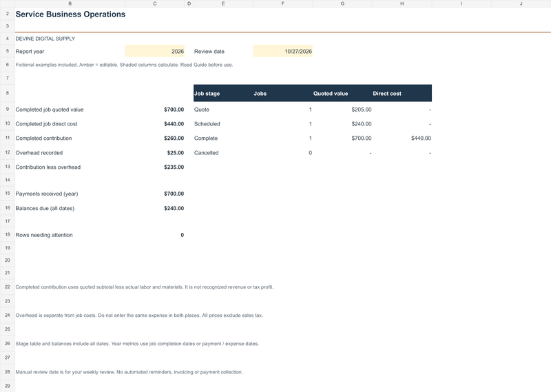Viewport: 551px width, 392px height.
Task: Select the Rows needing attention count 0
Action: [154, 235]
